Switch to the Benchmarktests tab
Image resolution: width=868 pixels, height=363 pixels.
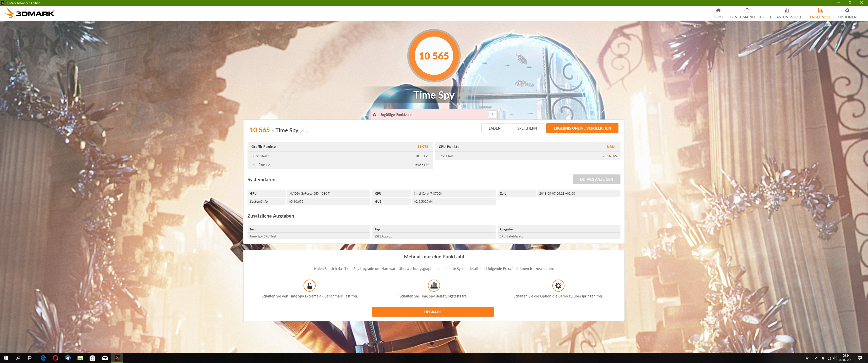tap(746, 13)
